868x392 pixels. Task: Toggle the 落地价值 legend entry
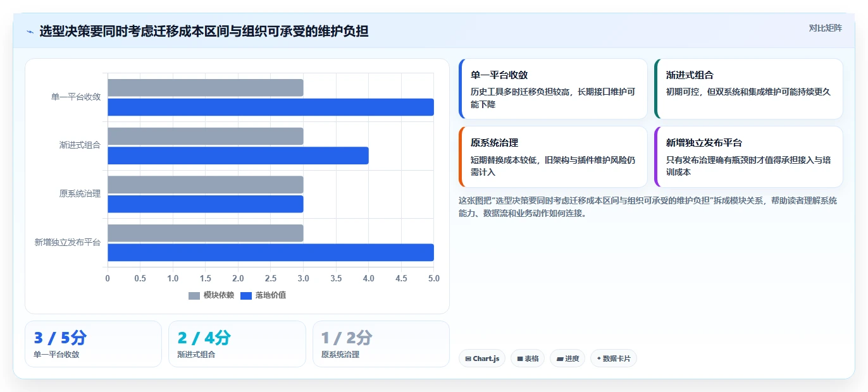(x=263, y=295)
